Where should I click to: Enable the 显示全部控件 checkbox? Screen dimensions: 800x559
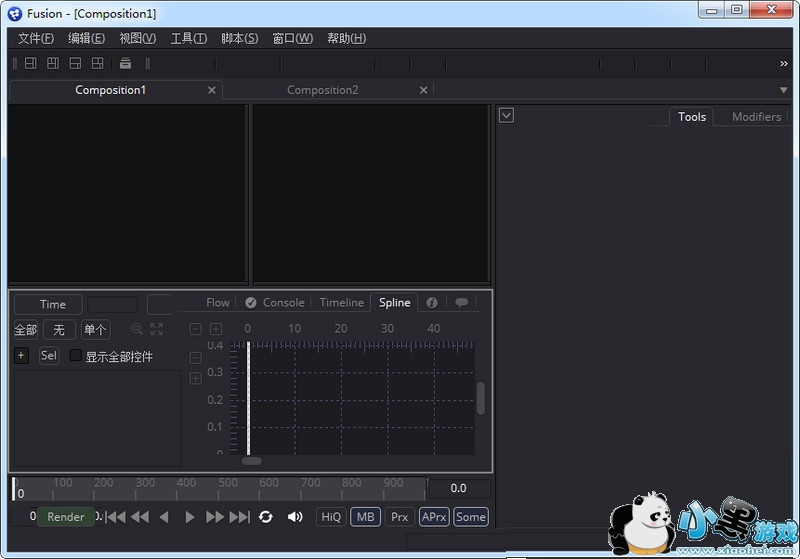(x=76, y=356)
